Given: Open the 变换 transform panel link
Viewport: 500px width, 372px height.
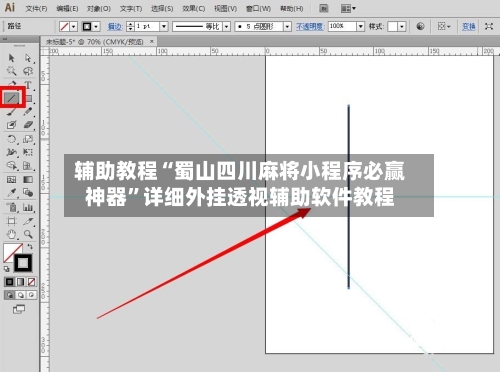Looking at the screenshot, I should 468,26.
